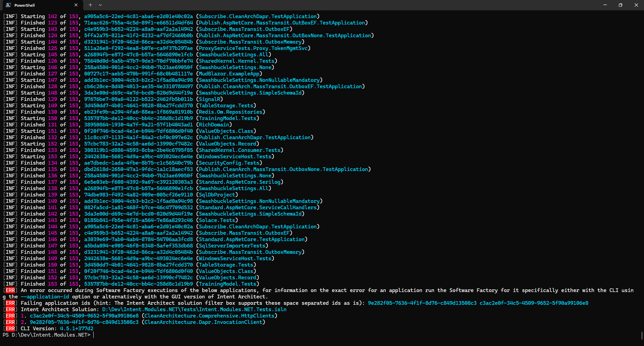
Task: Restore down the terminal window
Action: pyautogui.click(x=620, y=5)
